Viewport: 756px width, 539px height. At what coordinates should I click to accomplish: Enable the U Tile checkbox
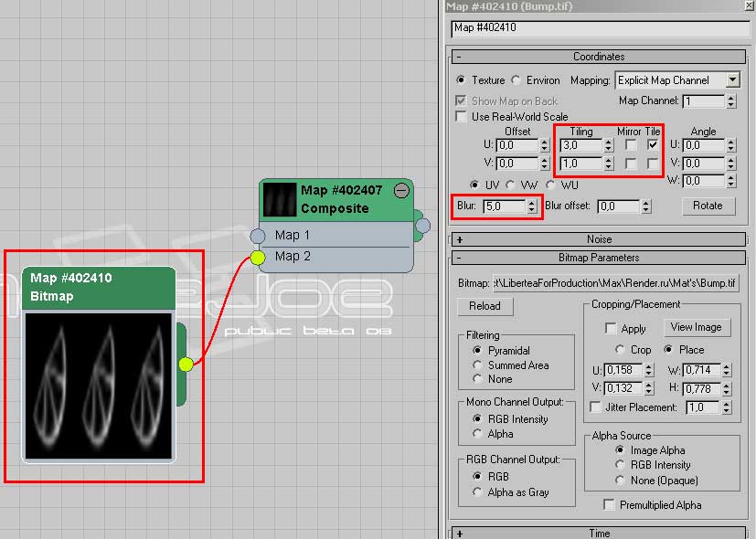pyautogui.click(x=652, y=145)
